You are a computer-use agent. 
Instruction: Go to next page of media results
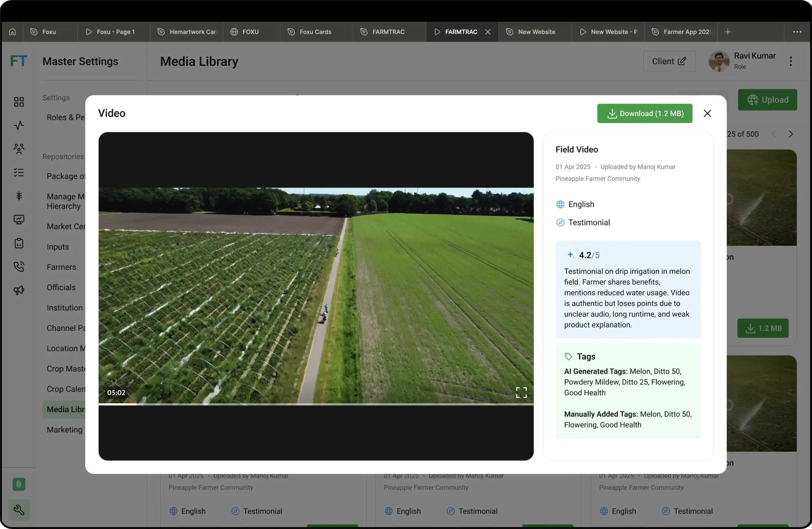coord(790,134)
